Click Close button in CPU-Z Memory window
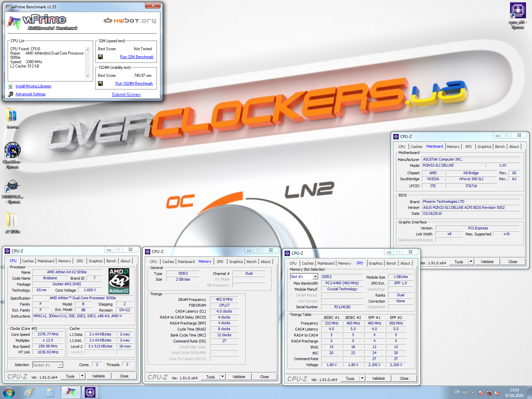532x399 pixels. pos(264,377)
